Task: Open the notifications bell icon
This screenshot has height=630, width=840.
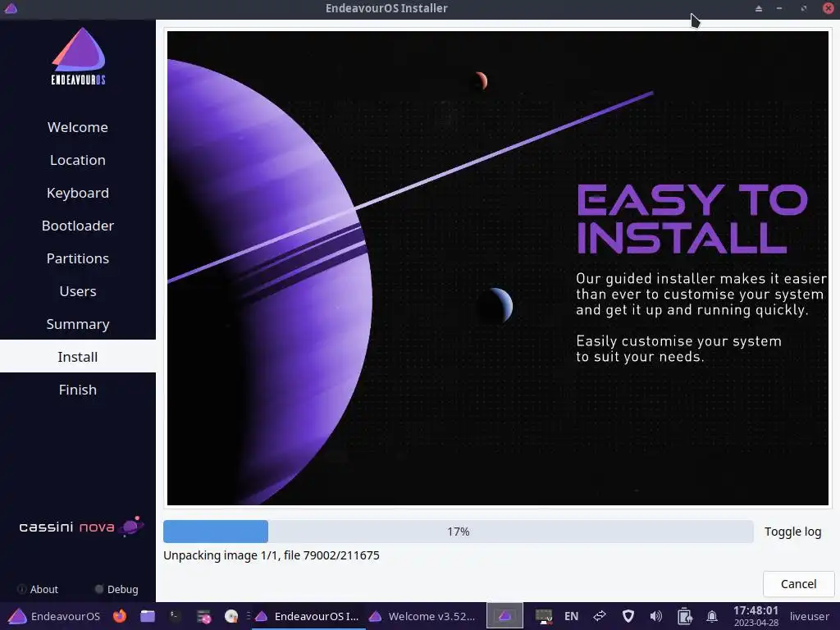Action: coord(712,617)
